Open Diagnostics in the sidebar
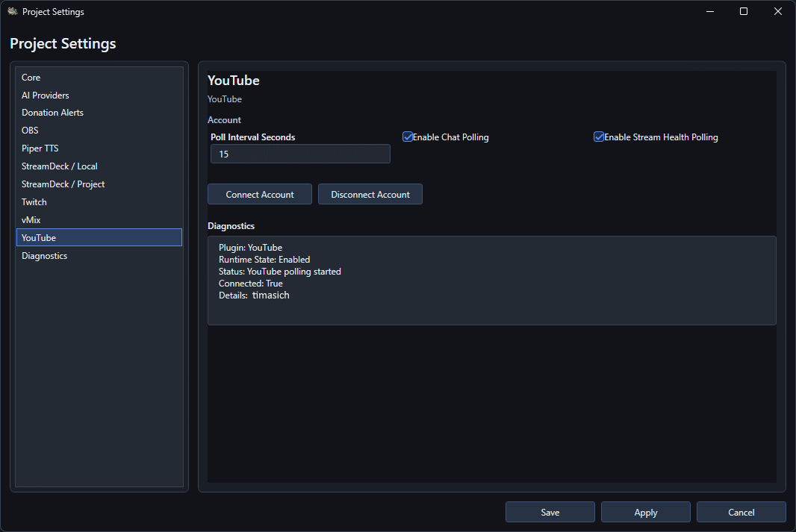This screenshot has height=532, width=796. click(x=99, y=256)
